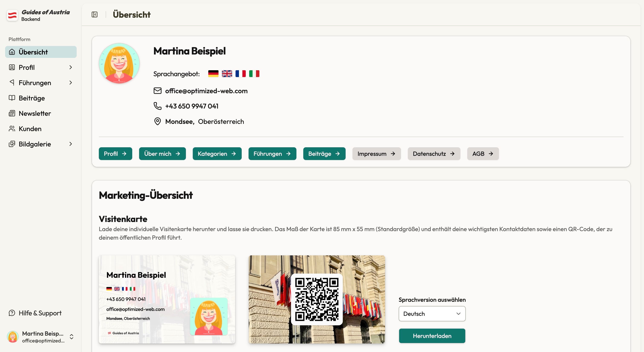Click the email office@optimized-web.com in the profile card
The image size is (644, 352).
206,91
